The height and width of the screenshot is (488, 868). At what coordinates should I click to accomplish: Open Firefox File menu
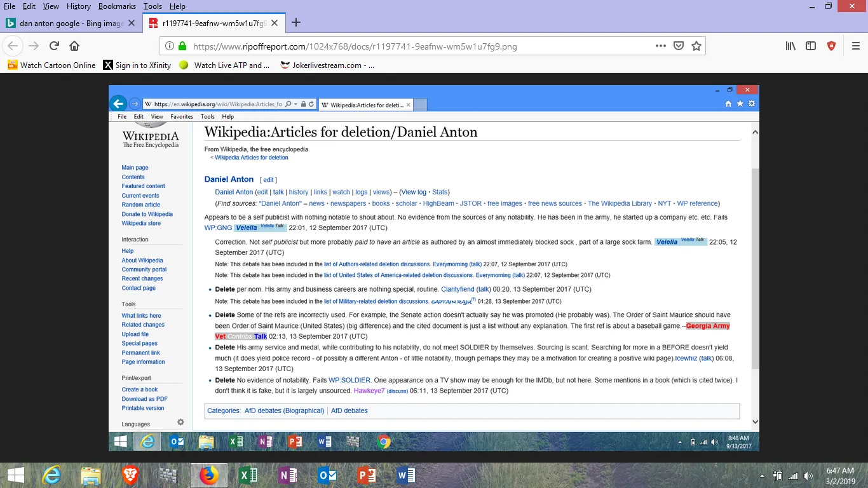click(x=10, y=6)
